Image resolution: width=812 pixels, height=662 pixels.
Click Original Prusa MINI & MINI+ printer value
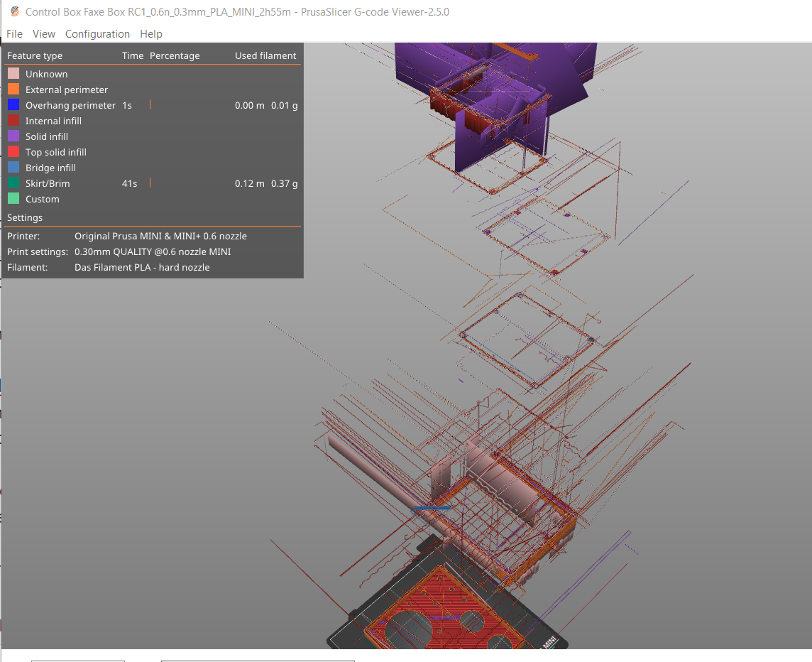point(160,236)
